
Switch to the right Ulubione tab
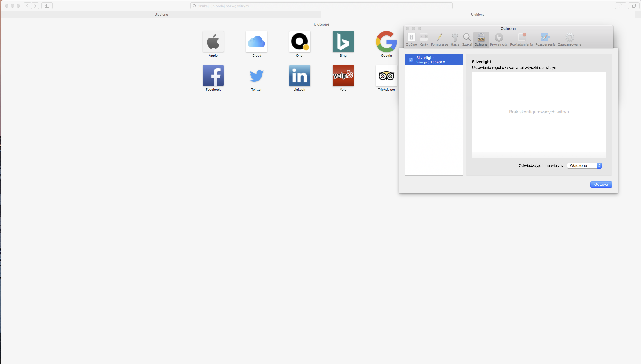[x=477, y=15]
